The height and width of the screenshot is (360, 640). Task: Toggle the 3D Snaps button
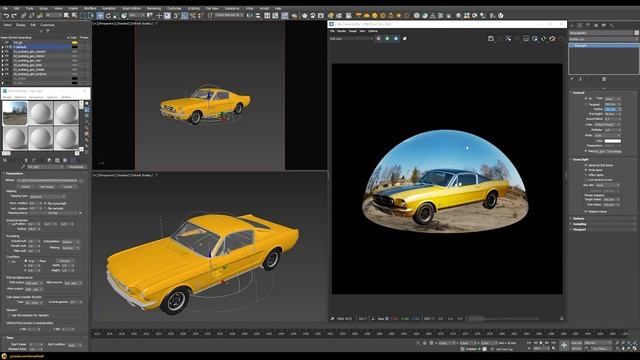click(176, 16)
